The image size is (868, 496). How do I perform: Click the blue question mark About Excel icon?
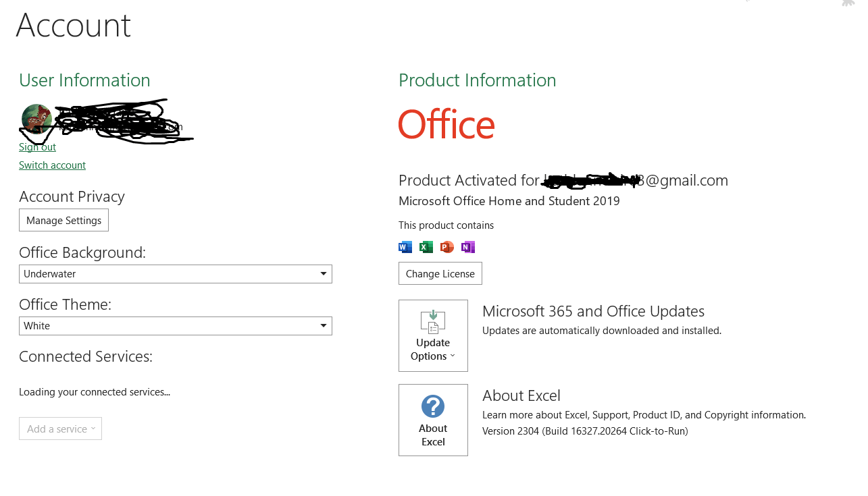433,406
